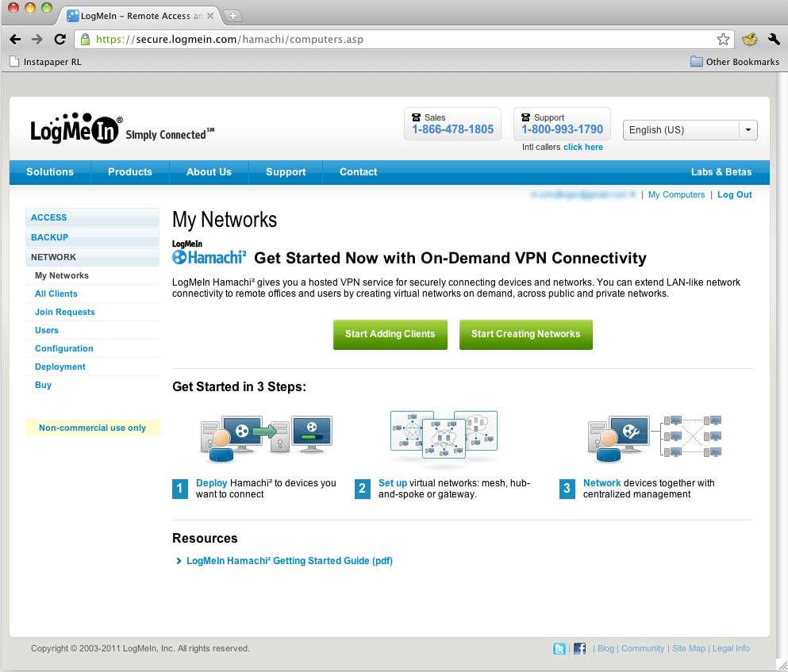Open the box-shaped extension icon in the toolbar
The image size is (788, 672).
[749, 39]
